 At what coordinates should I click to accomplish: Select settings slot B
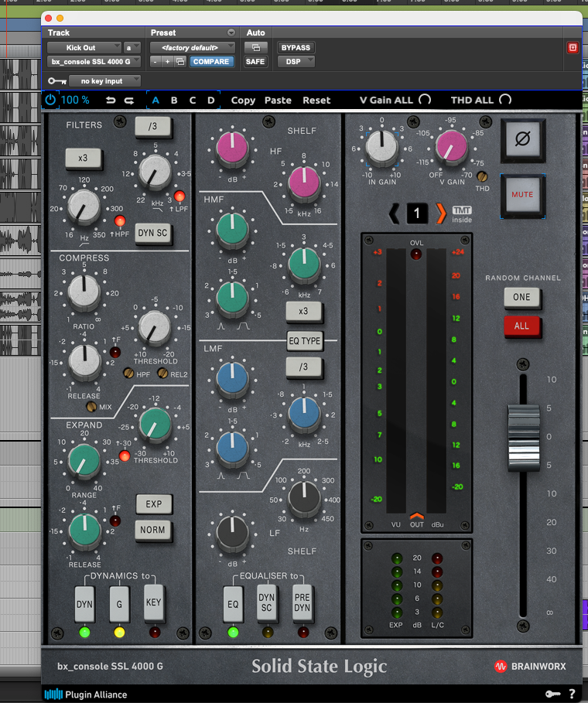point(174,100)
